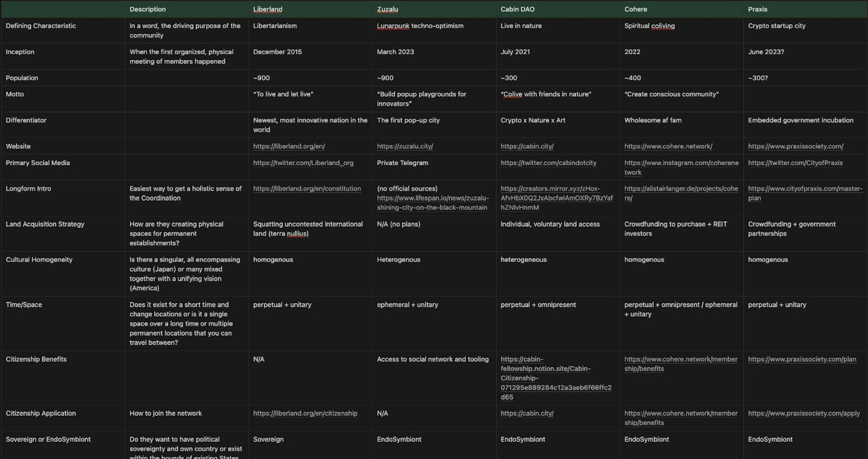Image resolution: width=868 pixels, height=459 pixels.
Task: Click the Cabin fellowship Notion citizenship link
Action: (x=556, y=378)
